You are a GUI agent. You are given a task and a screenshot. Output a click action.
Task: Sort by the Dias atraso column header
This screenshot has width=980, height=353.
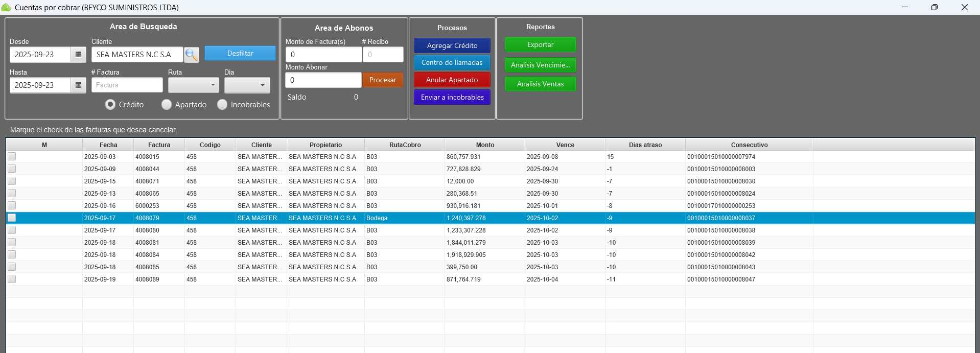(x=645, y=145)
